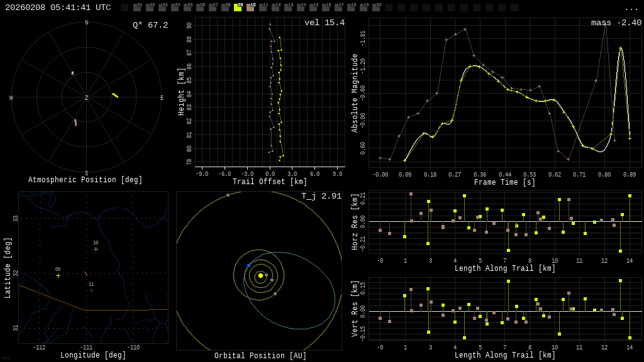The image size is (644, 362).
Task: Click the yellow meteor track on polar plot
Action: point(115,96)
